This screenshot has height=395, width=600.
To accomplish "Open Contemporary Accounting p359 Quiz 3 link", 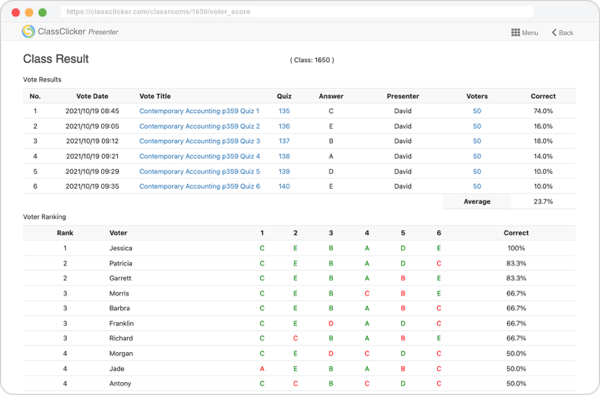I will click(x=199, y=141).
